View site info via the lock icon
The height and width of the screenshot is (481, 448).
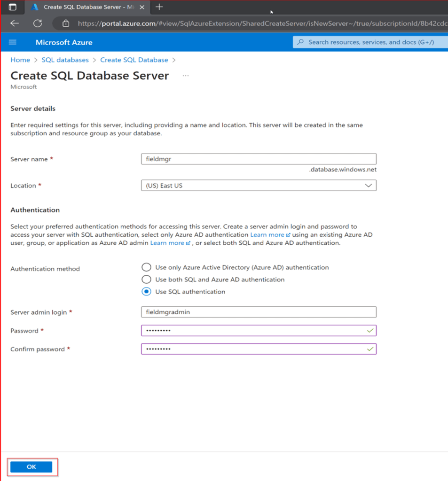66,23
